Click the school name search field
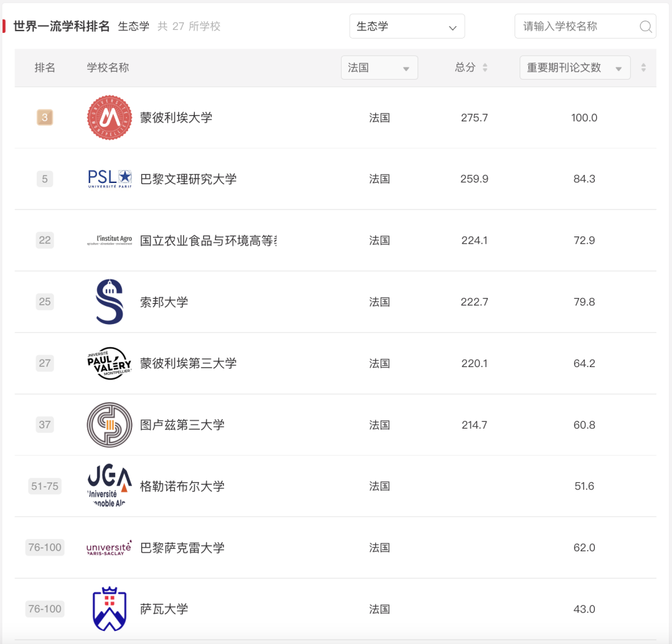Image resolution: width=672 pixels, height=644 pixels. pos(585,26)
